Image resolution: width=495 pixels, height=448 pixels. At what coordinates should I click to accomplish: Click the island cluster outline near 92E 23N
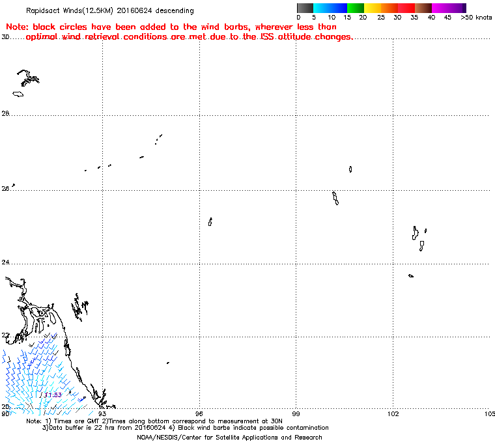pos(79,307)
